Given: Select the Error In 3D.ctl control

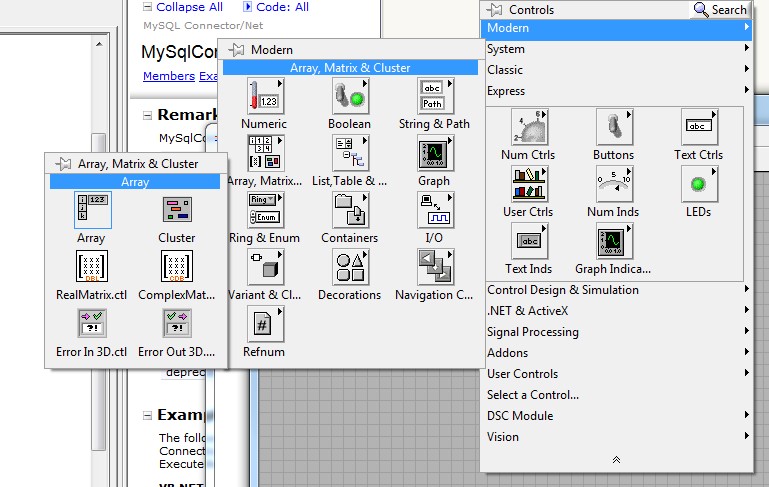Looking at the screenshot, I should 92,324.
